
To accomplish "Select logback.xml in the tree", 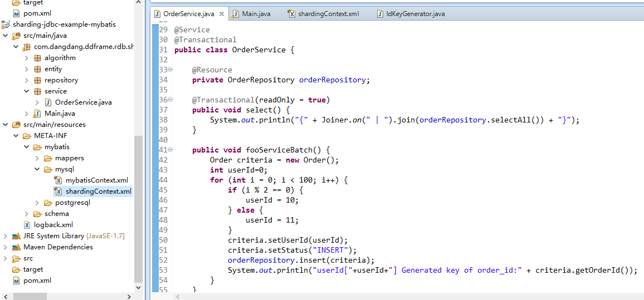I will (53, 224).
